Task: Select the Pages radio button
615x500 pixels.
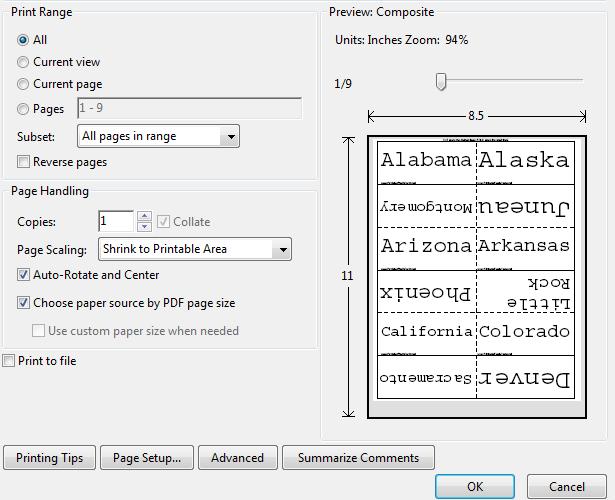Action: pyautogui.click(x=23, y=109)
